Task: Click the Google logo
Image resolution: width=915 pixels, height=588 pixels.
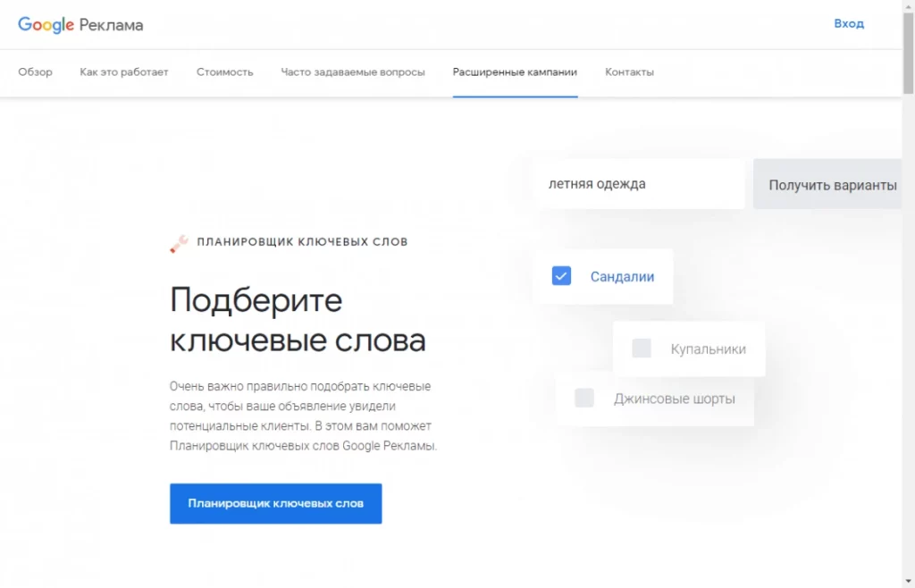Action: [46, 24]
